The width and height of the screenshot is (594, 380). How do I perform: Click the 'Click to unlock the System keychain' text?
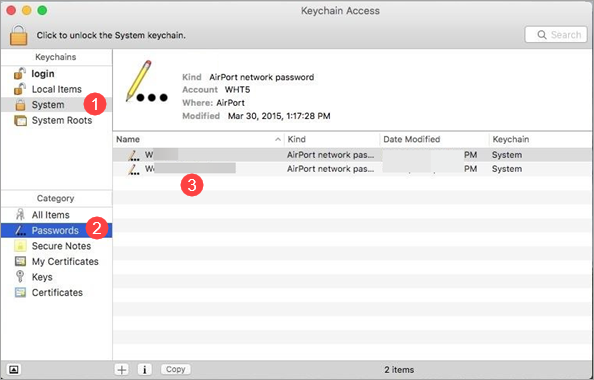pyautogui.click(x=111, y=35)
